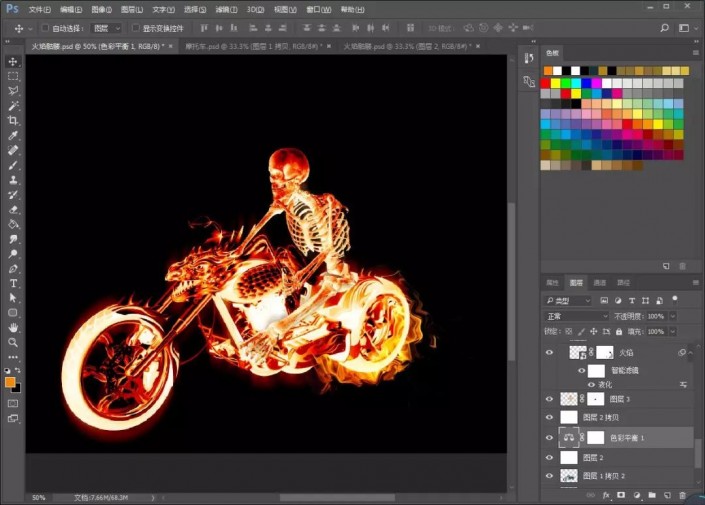Viewport: 705px width, 505px height.
Task: Hide the 液化 filter effect
Action: (x=592, y=384)
